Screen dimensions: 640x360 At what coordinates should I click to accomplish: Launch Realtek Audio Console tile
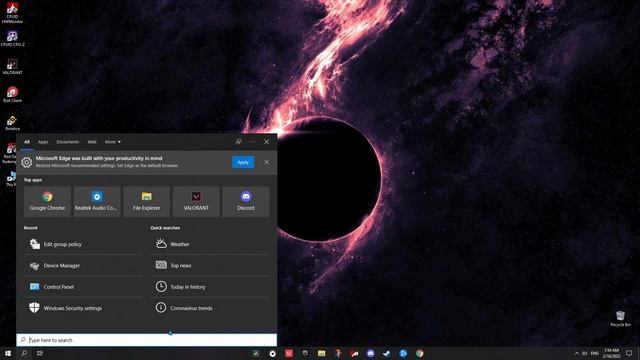(97, 201)
